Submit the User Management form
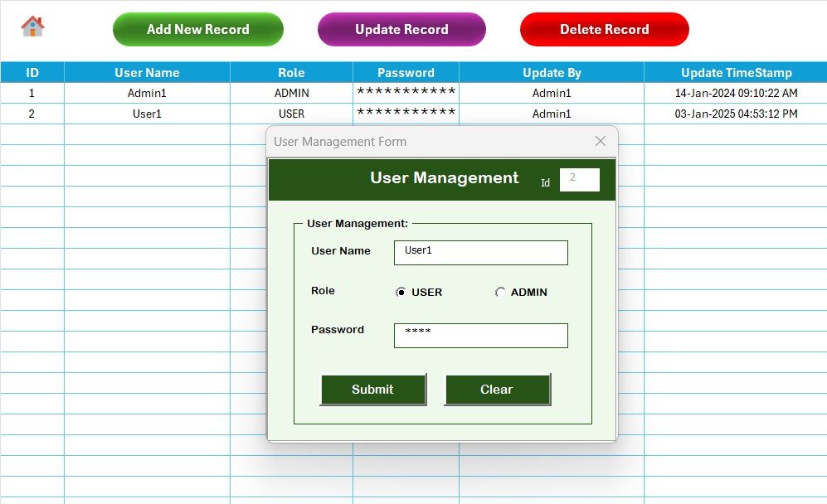Image resolution: width=827 pixels, height=504 pixels. pyautogui.click(x=373, y=390)
